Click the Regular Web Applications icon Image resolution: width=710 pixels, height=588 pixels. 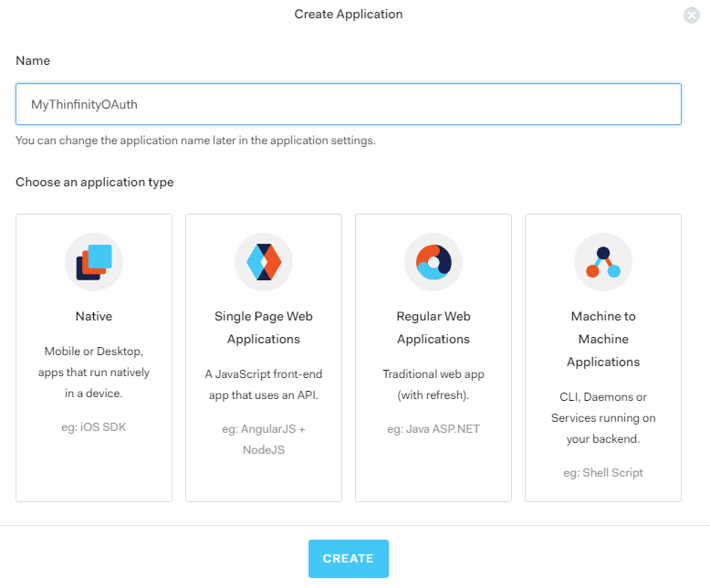point(433,262)
